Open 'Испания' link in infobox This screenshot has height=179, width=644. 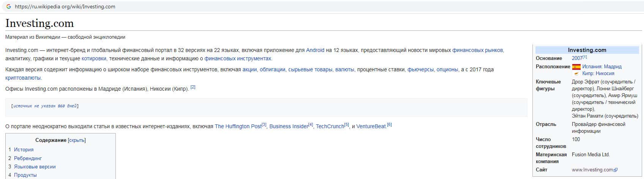(x=592, y=67)
